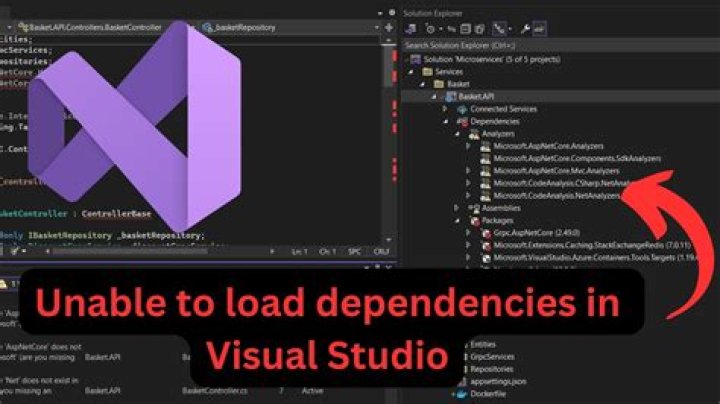Collapse the Dependencies node arrow
The image size is (720, 404).
click(445, 121)
